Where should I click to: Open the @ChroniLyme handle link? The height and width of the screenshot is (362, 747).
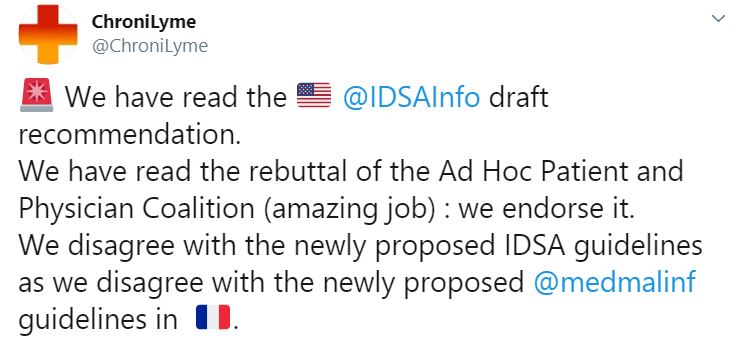pos(150,46)
